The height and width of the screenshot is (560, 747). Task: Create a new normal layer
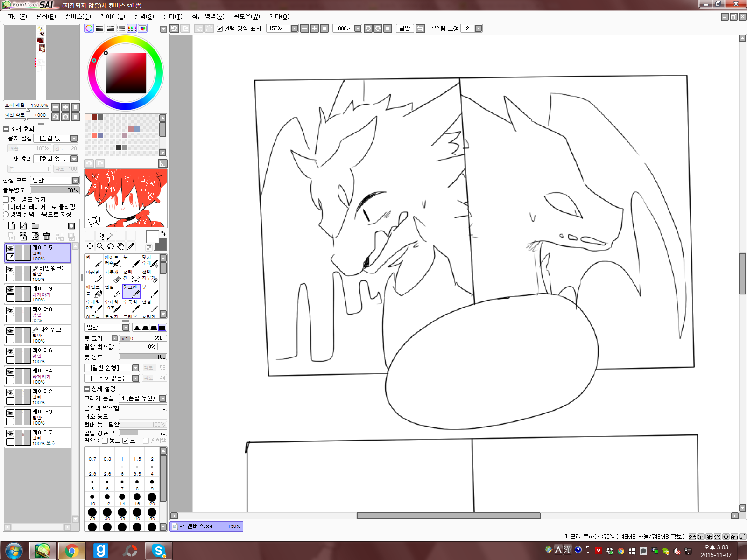pos(12,226)
